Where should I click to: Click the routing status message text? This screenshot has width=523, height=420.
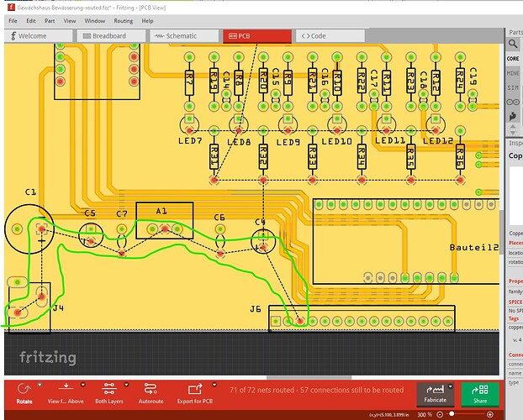click(316, 390)
